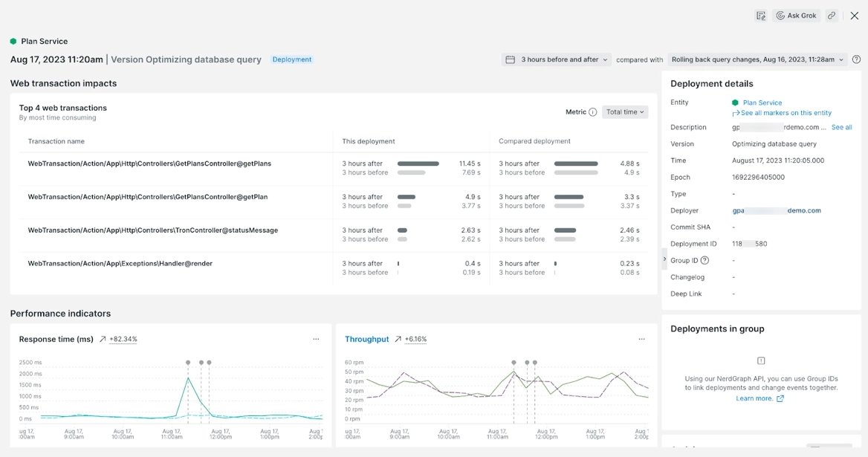
Task: Open the Total time metric dropdown
Action: (625, 111)
